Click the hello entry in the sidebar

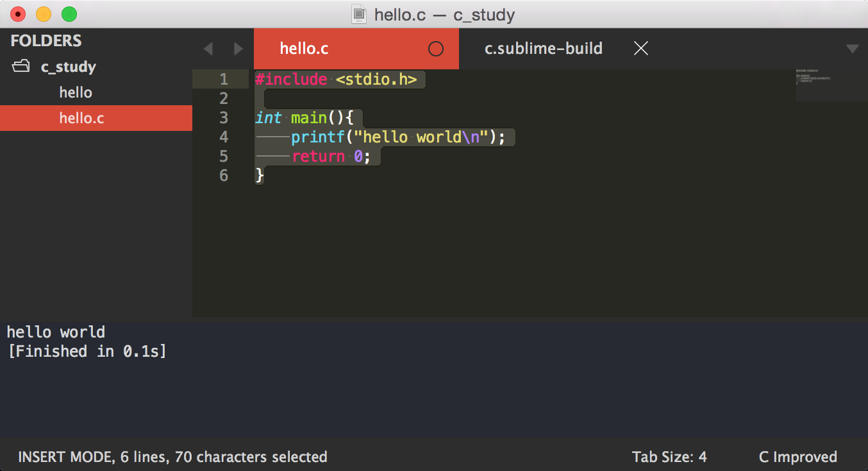[x=75, y=92]
